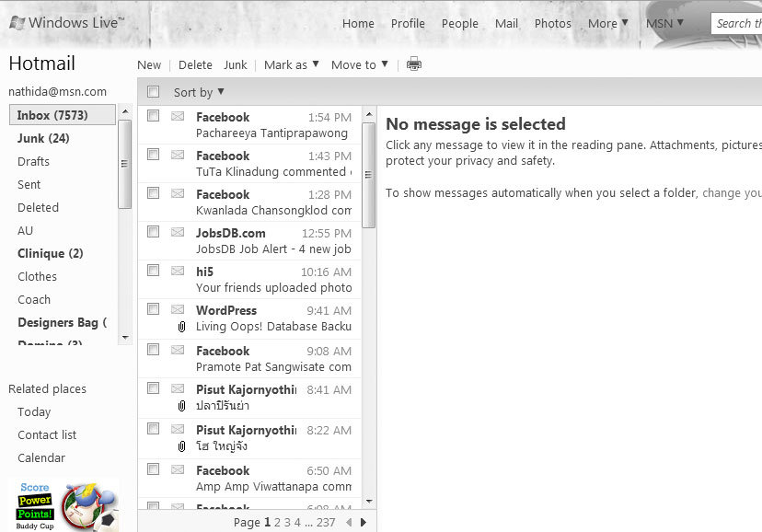Image resolution: width=762 pixels, height=532 pixels.
Task: Go to previous page arrow
Action: pos(349,522)
